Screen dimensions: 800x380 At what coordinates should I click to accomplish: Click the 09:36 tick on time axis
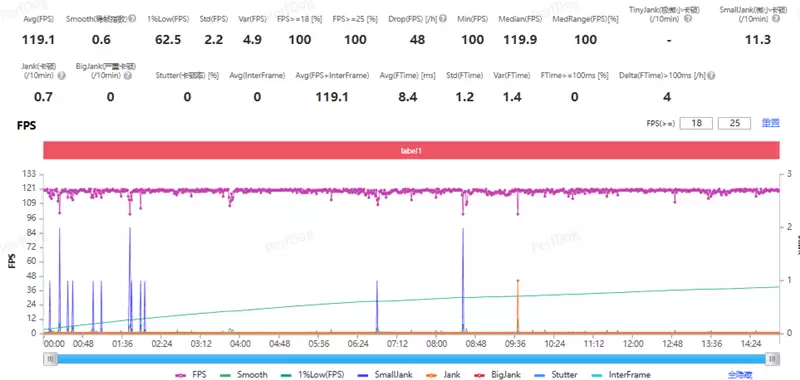[516, 344]
